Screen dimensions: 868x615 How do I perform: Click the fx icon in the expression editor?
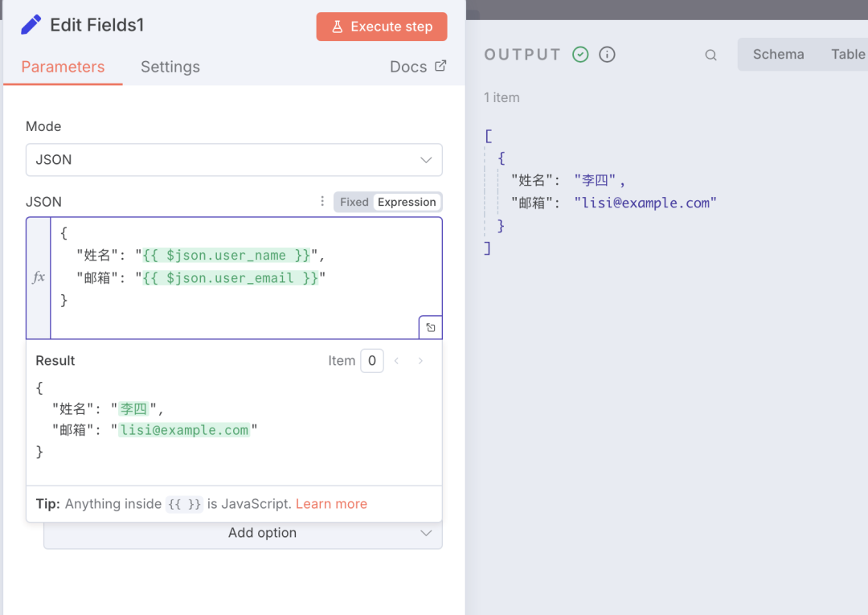(39, 277)
